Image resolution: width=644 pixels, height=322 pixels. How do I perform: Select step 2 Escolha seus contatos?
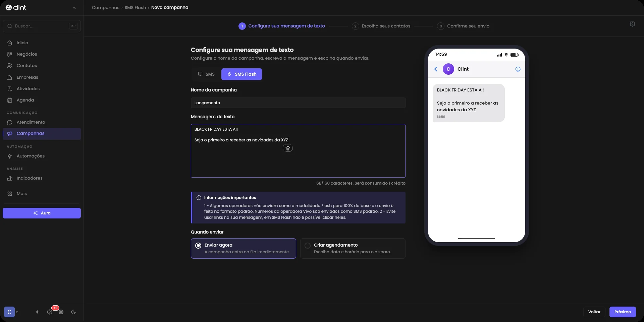click(381, 26)
